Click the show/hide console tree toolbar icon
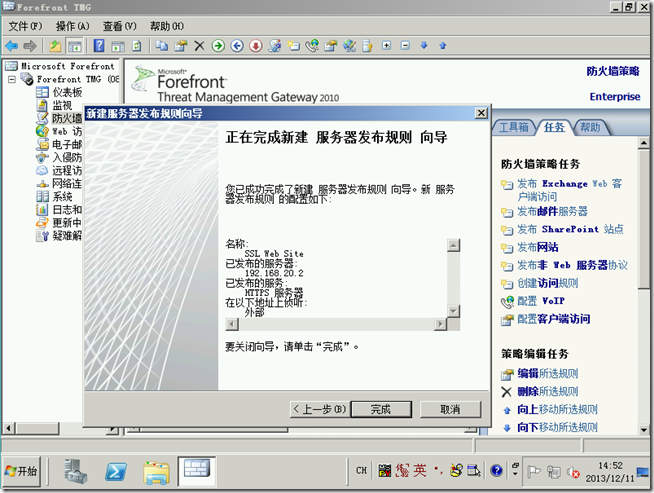Viewport: 654px width, 493px height. tap(75, 46)
